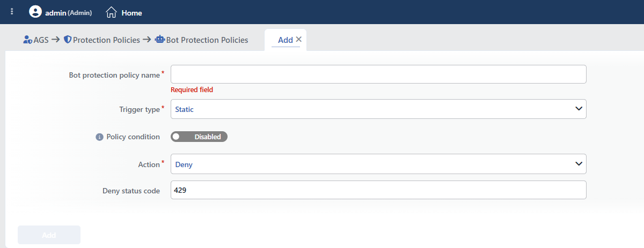Click the Protection Policies shield icon
644x248 pixels.
point(68,40)
